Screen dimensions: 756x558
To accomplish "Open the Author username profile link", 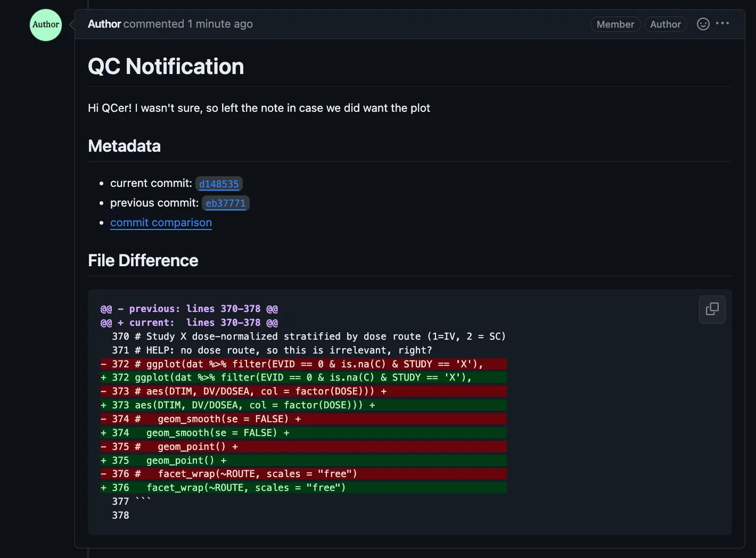I will point(104,24).
